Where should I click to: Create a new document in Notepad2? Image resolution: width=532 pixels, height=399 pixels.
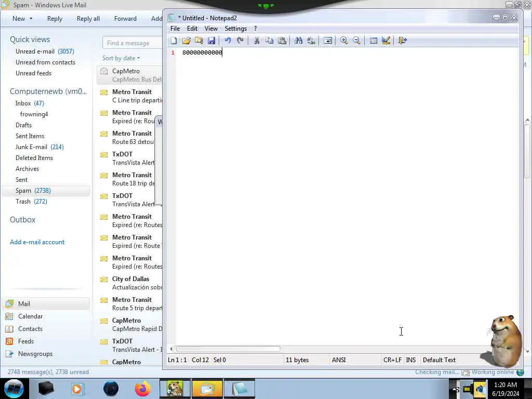[x=174, y=41]
